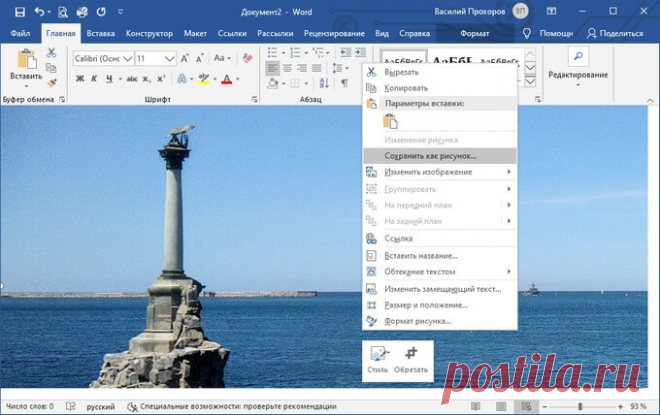Viewport: 660px width, 415px height.
Task: Increase paragraph indent
Action: (x=360, y=53)
